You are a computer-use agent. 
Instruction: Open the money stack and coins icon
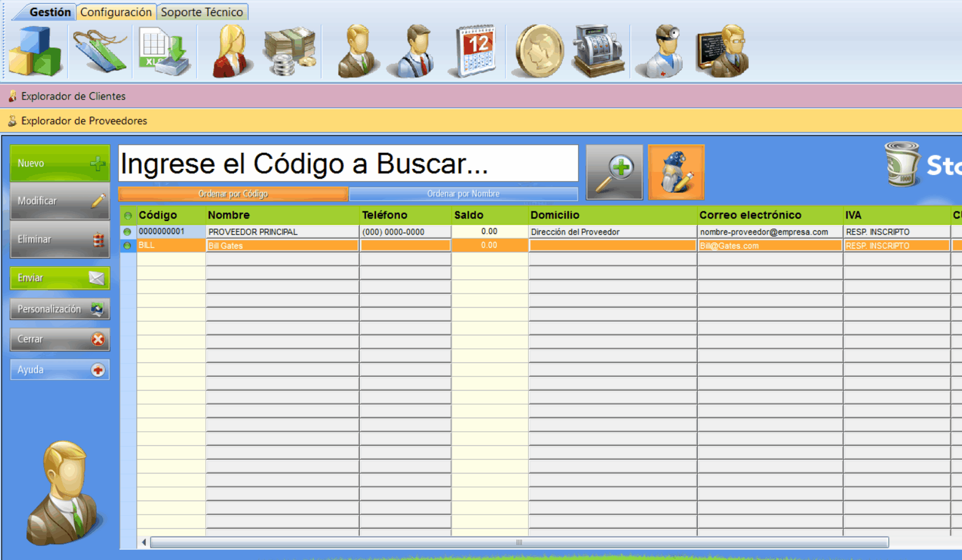[x=290, y=52]
